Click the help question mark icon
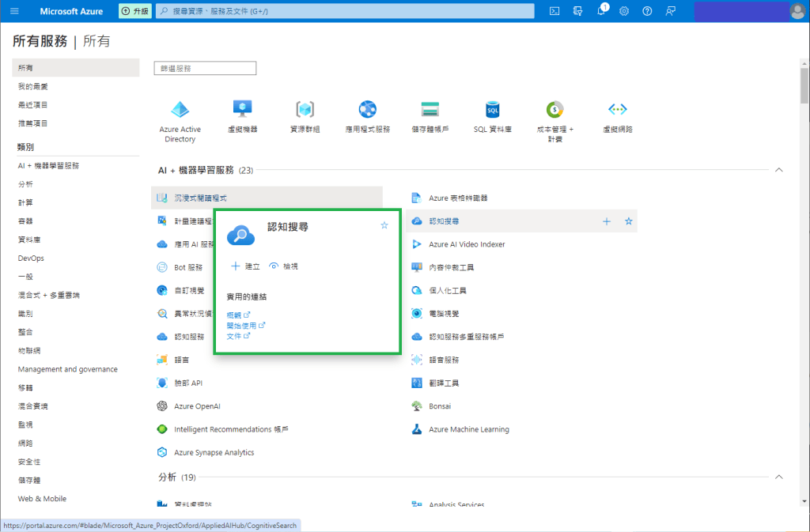Viewport: 810px width, 532px height. [647, 11]
